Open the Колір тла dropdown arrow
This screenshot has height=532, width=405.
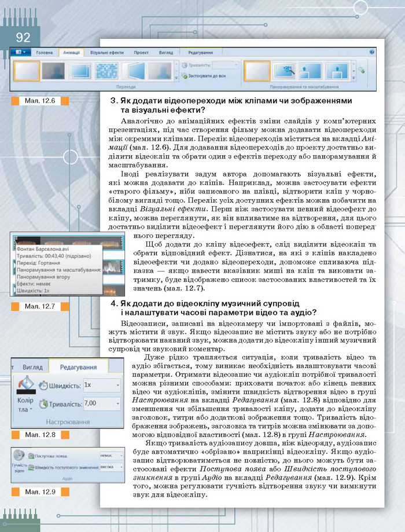point(31,409)
